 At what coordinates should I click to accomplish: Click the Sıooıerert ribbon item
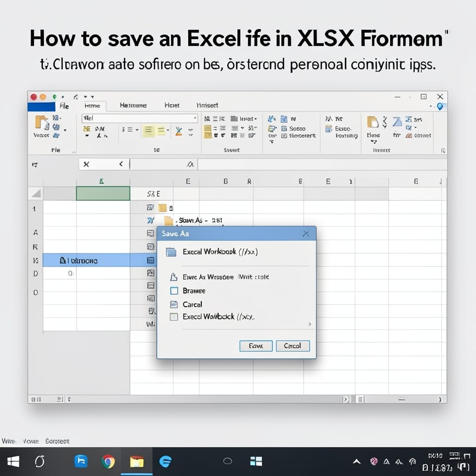tap(298, 136)
